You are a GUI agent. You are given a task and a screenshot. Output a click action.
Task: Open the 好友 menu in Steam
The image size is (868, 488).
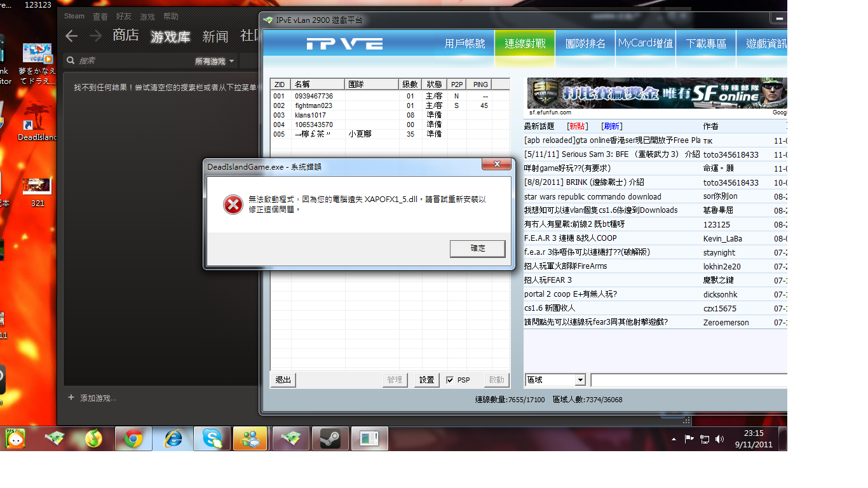[x=124, y=17]
